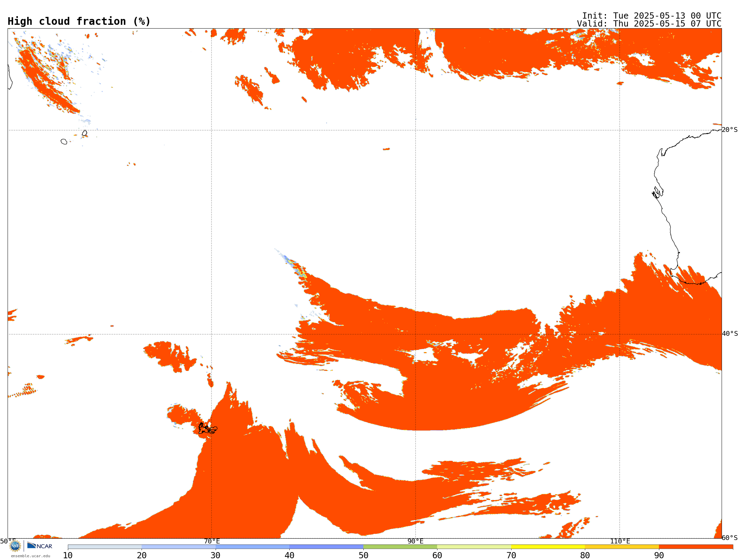The width and height of the screenshot is (744, 560).
Task: Click the colorbar tick label 60
Action: coord(437,556)
